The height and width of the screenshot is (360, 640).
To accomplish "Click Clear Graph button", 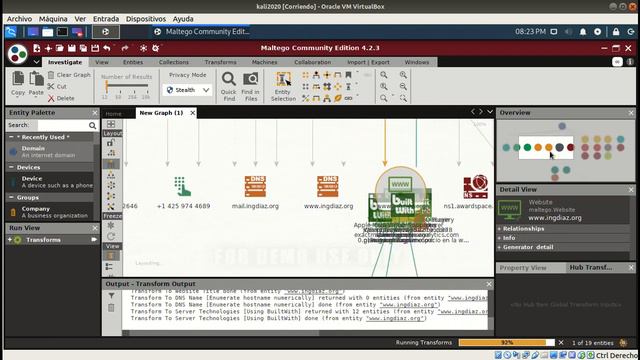I will pyautogui.click(x=69, y=75).
